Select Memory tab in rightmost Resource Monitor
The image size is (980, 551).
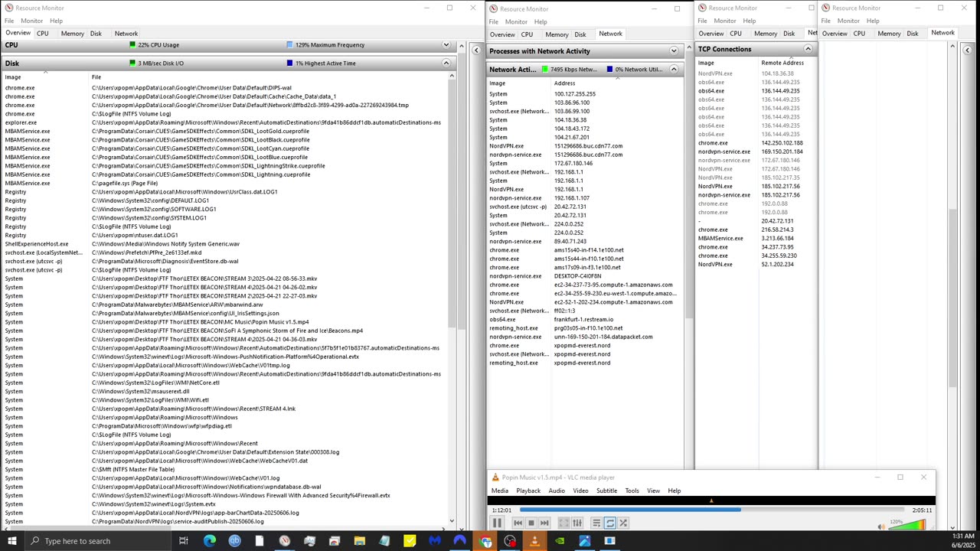click(x=889, y=34)
